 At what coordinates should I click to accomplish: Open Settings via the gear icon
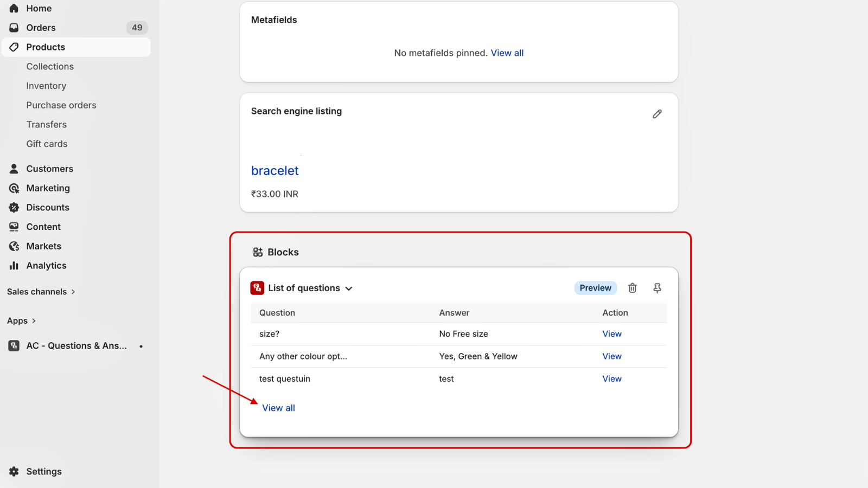(14, 472)
